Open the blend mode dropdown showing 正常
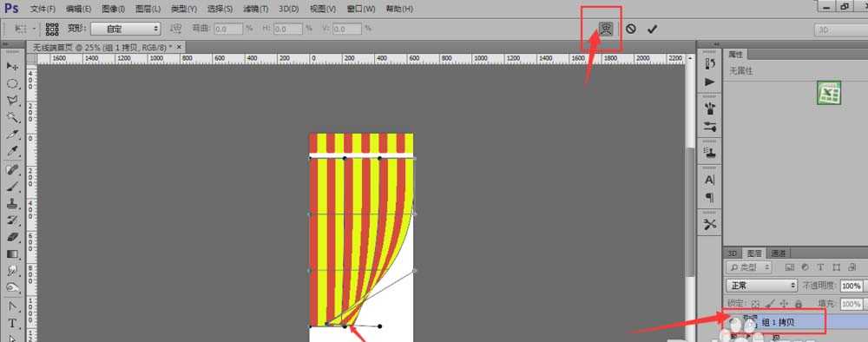 click(762, 286)
